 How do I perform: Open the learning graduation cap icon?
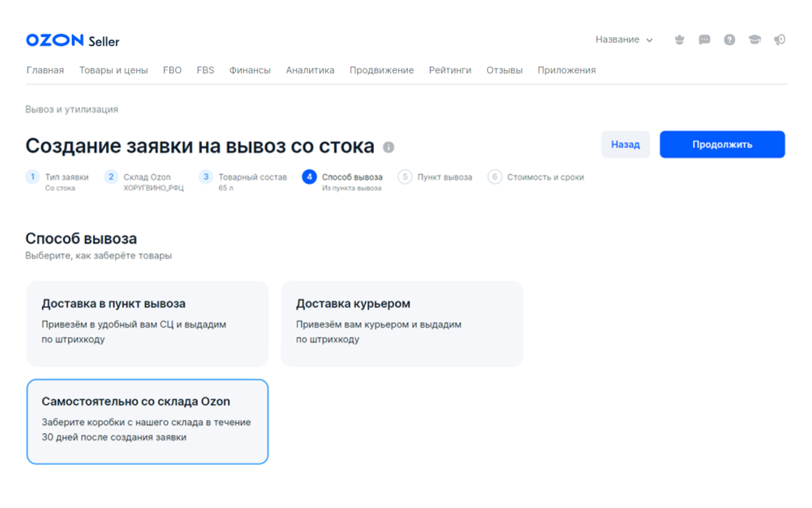[755, 39]
